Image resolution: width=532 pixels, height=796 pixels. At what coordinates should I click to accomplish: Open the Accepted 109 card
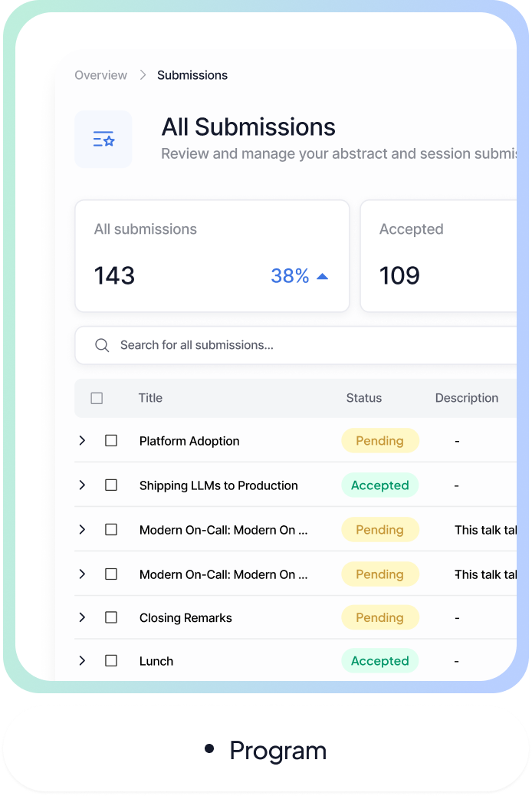438,256
